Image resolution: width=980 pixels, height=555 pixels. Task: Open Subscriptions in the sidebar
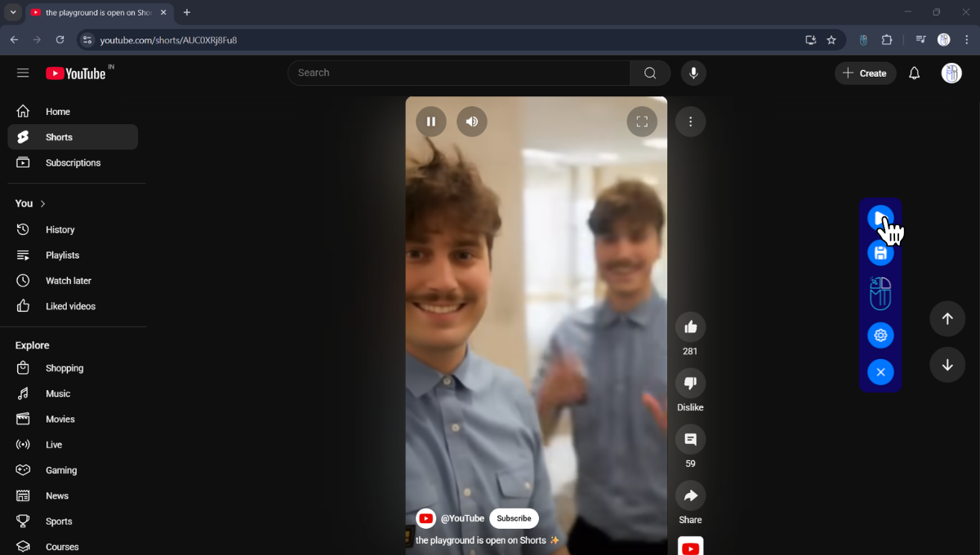click(x=73, y=163)
